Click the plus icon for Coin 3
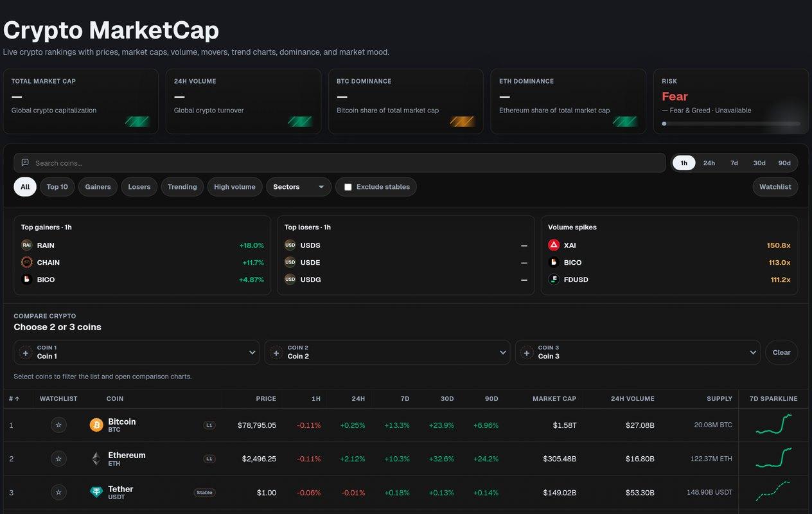 click(527, 353)
